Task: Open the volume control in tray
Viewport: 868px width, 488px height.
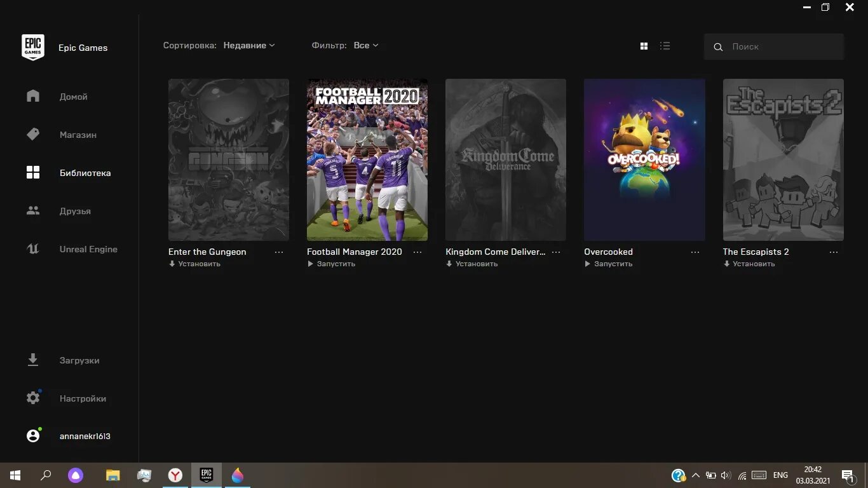Action: click(726, 475)
